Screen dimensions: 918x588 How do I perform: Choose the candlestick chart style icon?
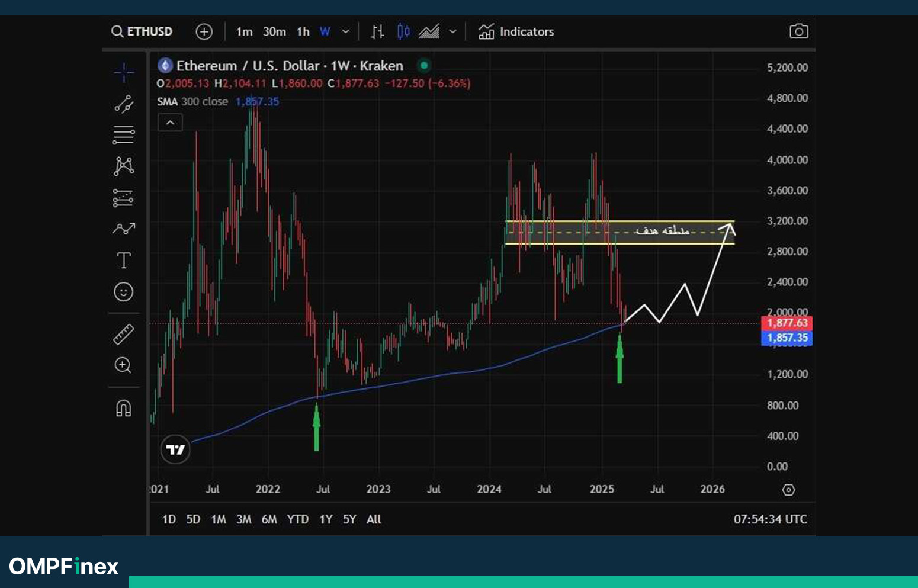[403, 31]
